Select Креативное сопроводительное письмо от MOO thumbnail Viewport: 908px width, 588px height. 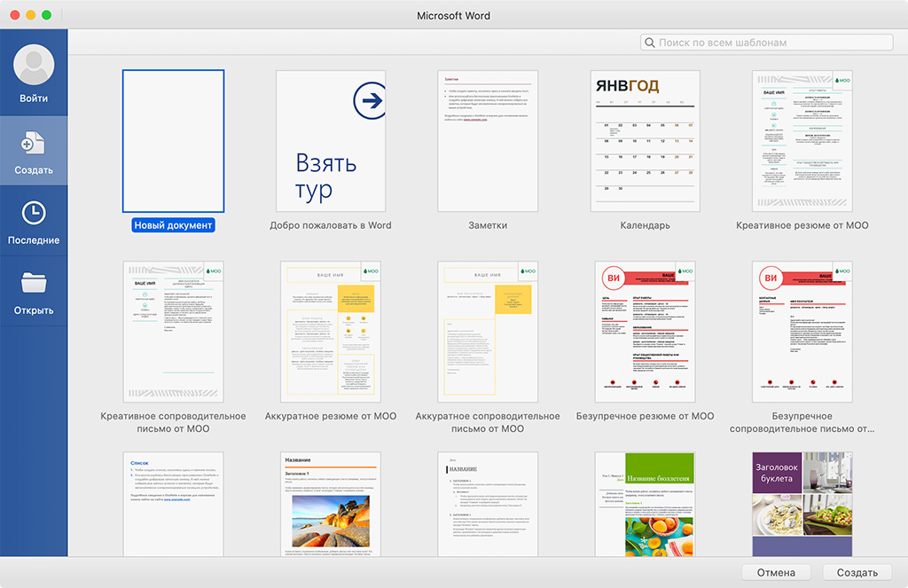coord(173,331)
